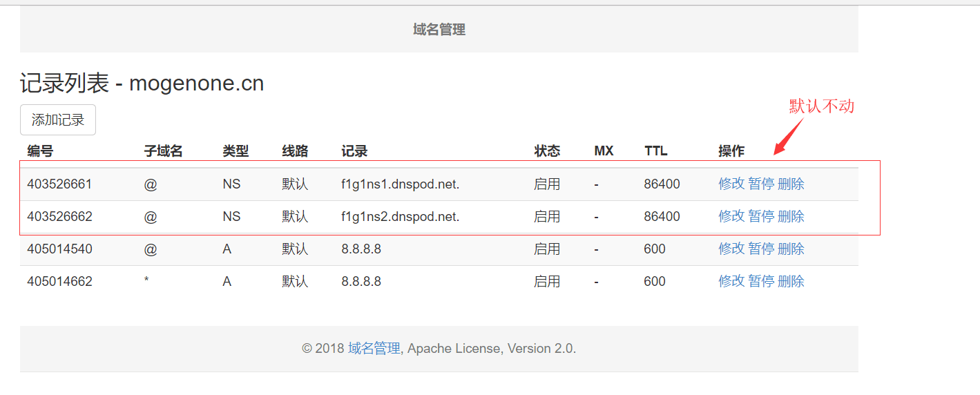Delete the @ A record 405014540
The height and width of the screenshot is (395, 980).
pyautogui.click(x=791, y=249)
